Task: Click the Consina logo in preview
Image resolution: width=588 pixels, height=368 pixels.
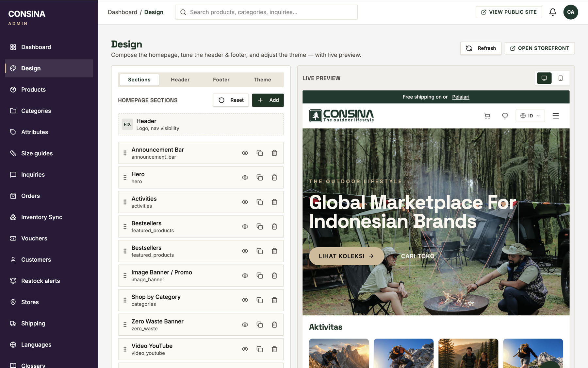Action: click(341, 116)
